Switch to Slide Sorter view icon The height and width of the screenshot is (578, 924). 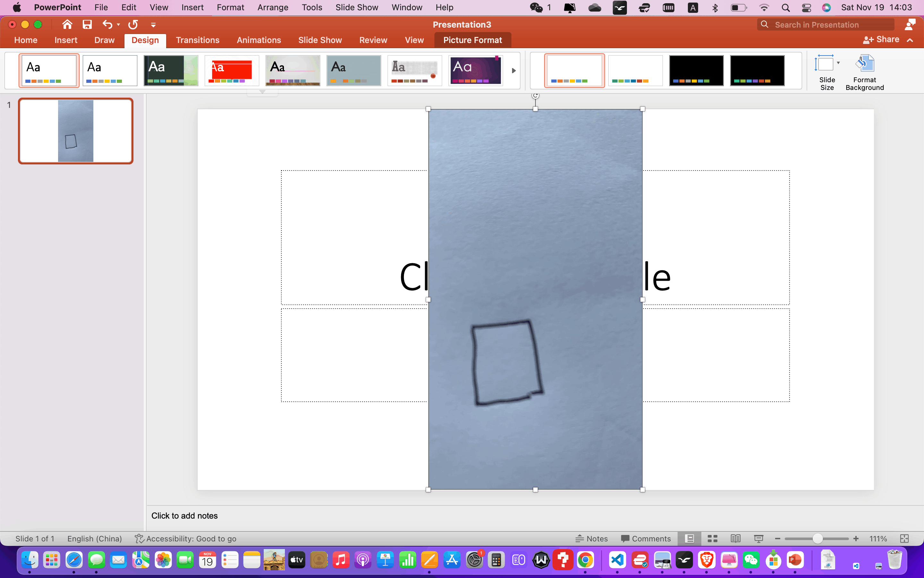coord(713,539)
